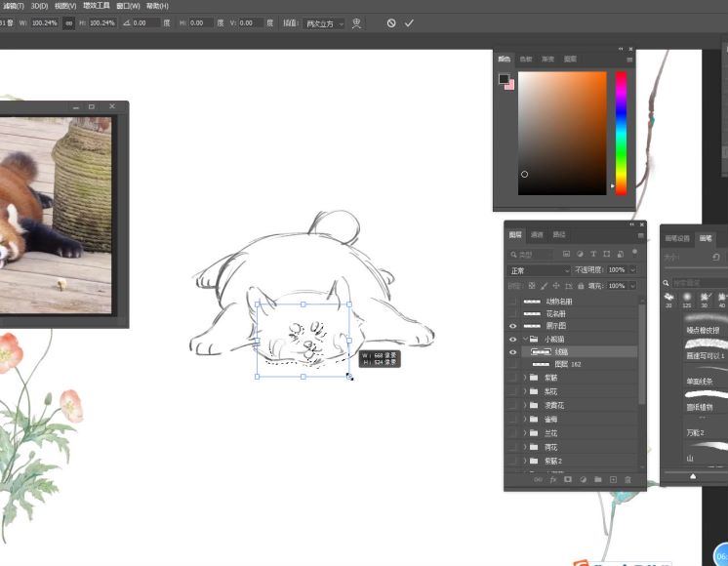Open the layer filter type dropdown
Viewport: 728px width, 566px height.
click(x=531, y=255)
